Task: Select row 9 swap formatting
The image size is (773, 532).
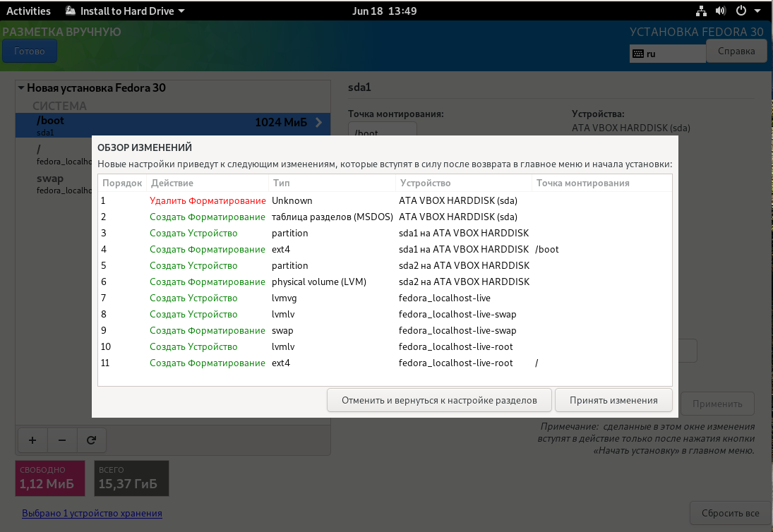Action: point(385,330)
